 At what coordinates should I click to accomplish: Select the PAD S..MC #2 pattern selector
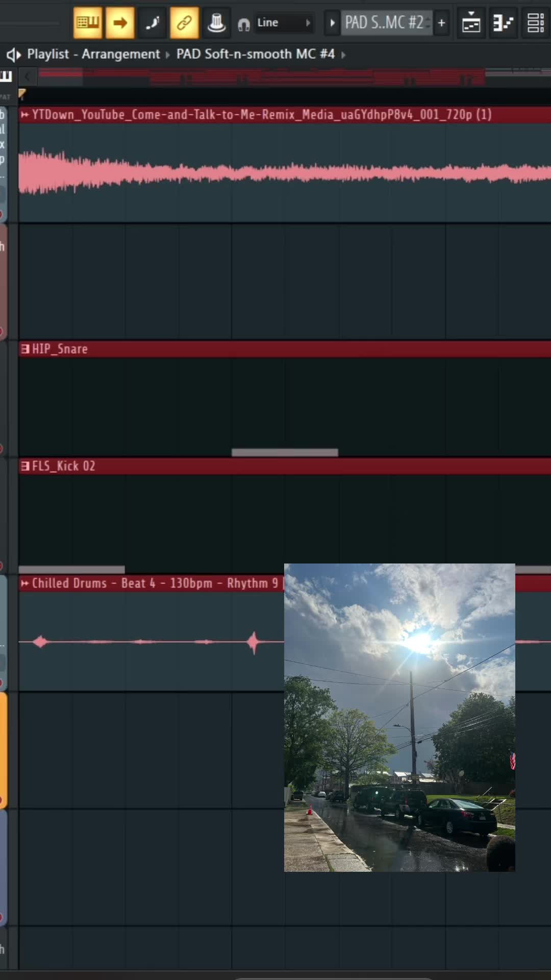[x=387, y=22]
